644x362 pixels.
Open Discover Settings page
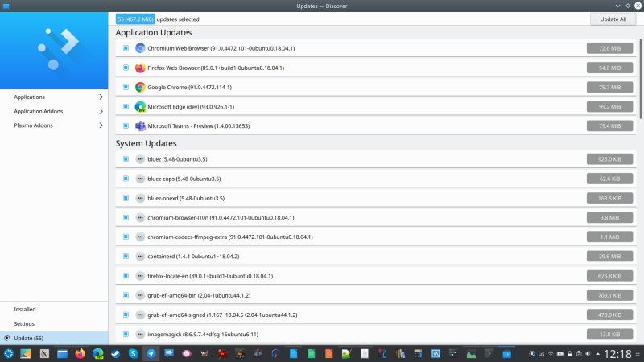tap(54, 324)
